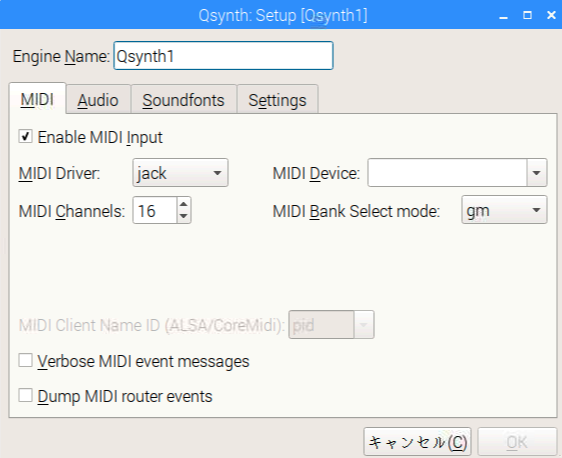Click the Engine Name text field
This screenshot has height=458, width=562.
224,56
